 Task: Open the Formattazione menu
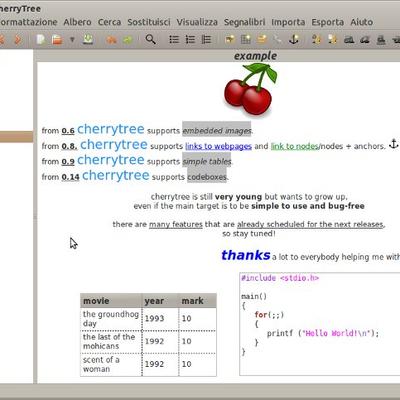[29, 22]
